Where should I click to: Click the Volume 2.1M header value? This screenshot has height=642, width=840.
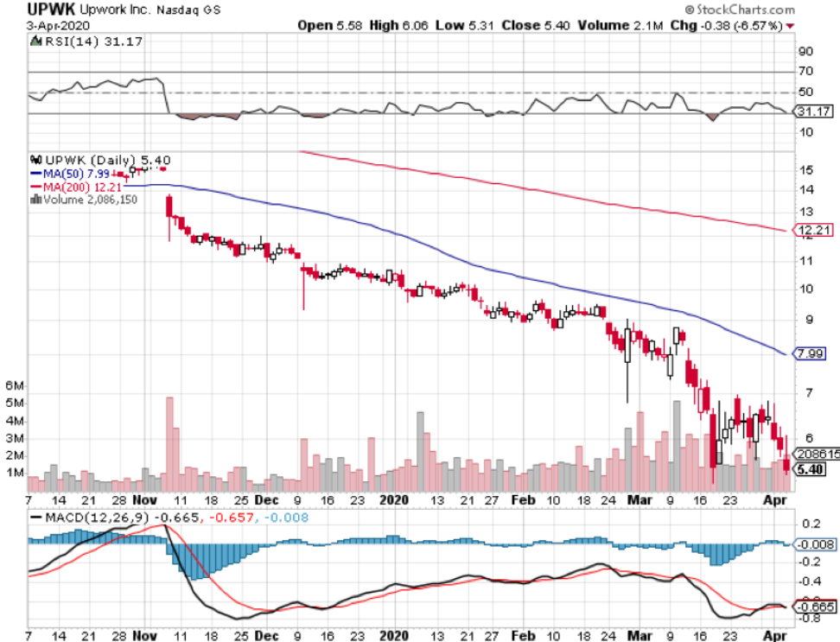620,26
